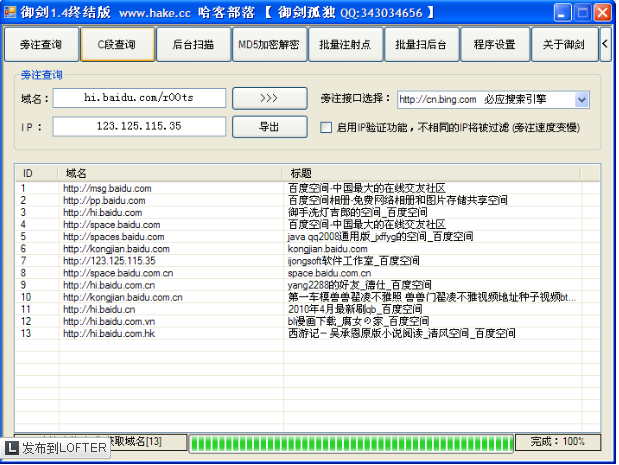Select the http://kongjian.baidu.com result row
619x465 pixels.
(105, 248)
